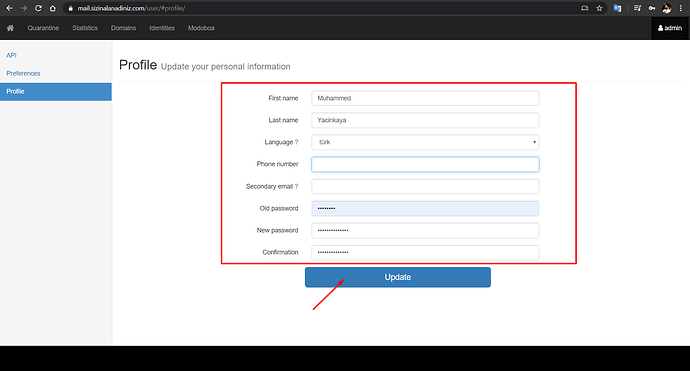This screenshot has width=690, height=371.
Task: Submit the form with Update button
Action: tap(398, 277)
